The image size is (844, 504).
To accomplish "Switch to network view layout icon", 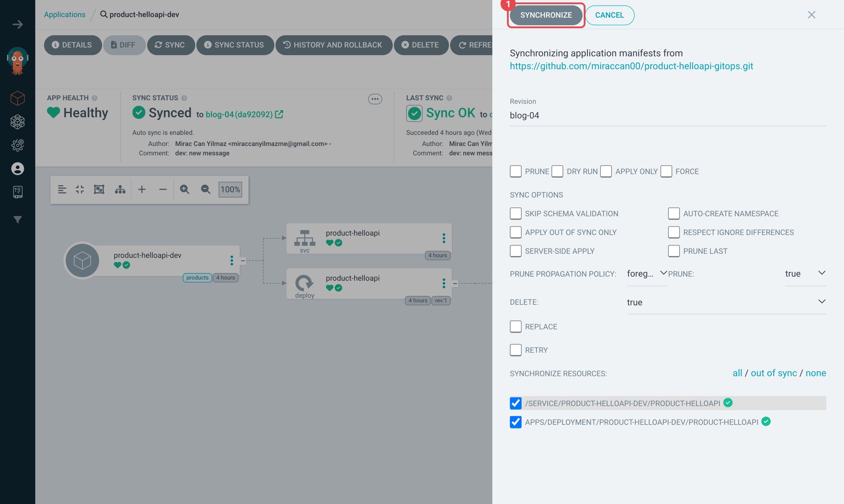I will [120, 189].
